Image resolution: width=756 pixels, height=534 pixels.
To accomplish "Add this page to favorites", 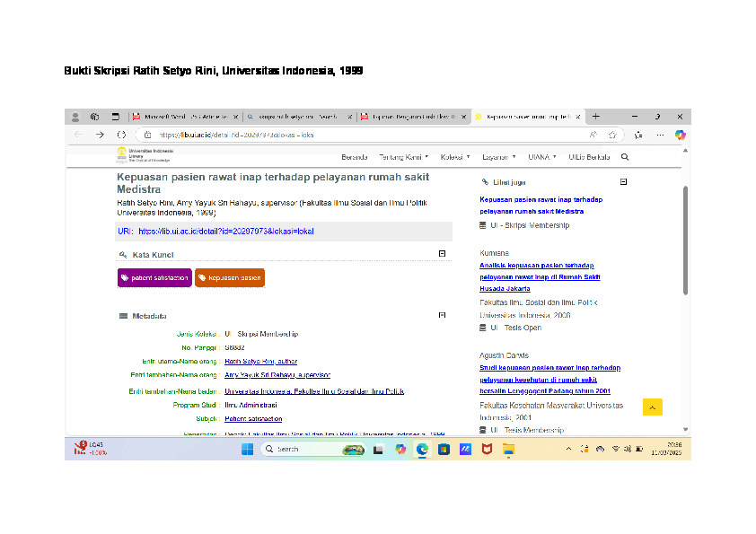I will click(x=612, y=135).
